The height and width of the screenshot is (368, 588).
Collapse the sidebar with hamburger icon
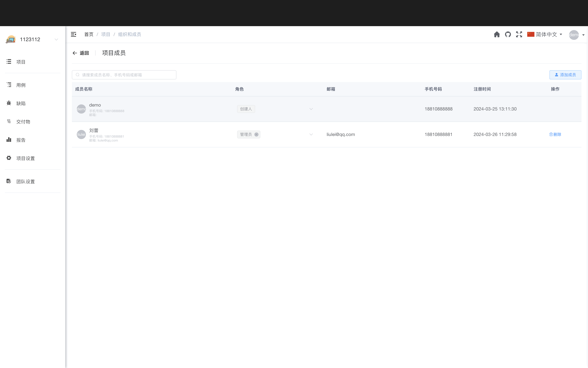point(73,34)
